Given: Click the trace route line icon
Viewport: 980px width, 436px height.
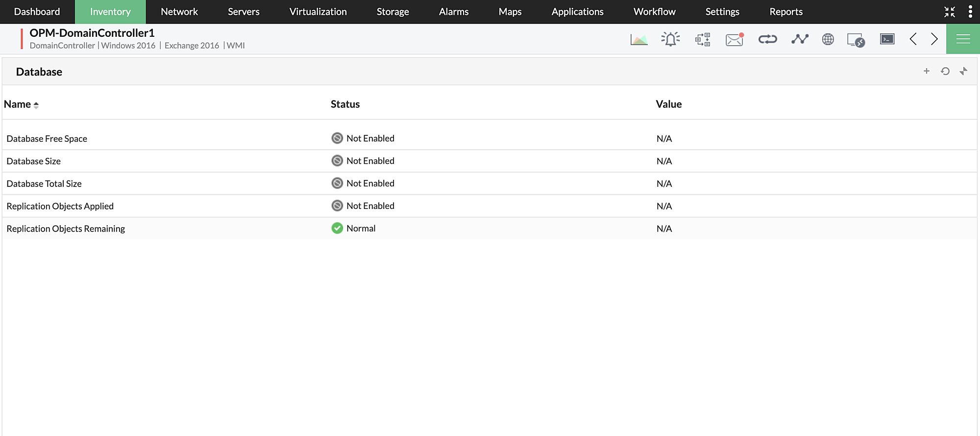Looking at the screenshot, I should coord(800,39).
